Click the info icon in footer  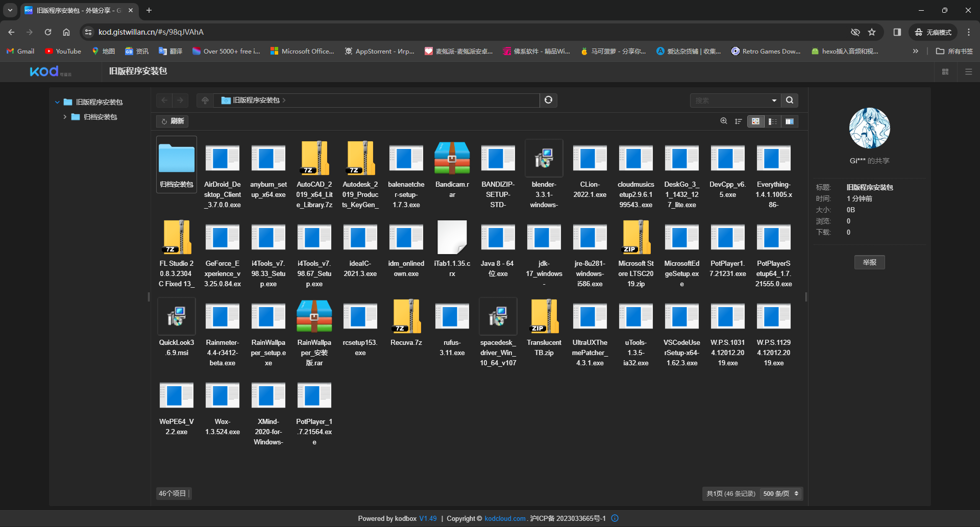coord(615,518)
